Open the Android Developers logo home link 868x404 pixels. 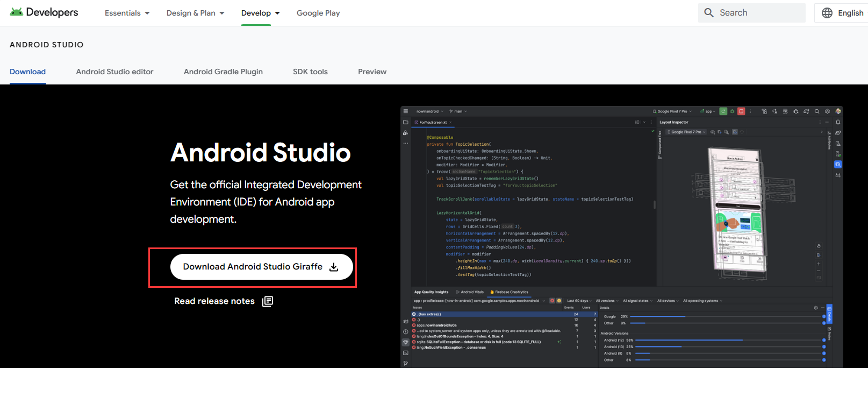[x=44, y=12]
